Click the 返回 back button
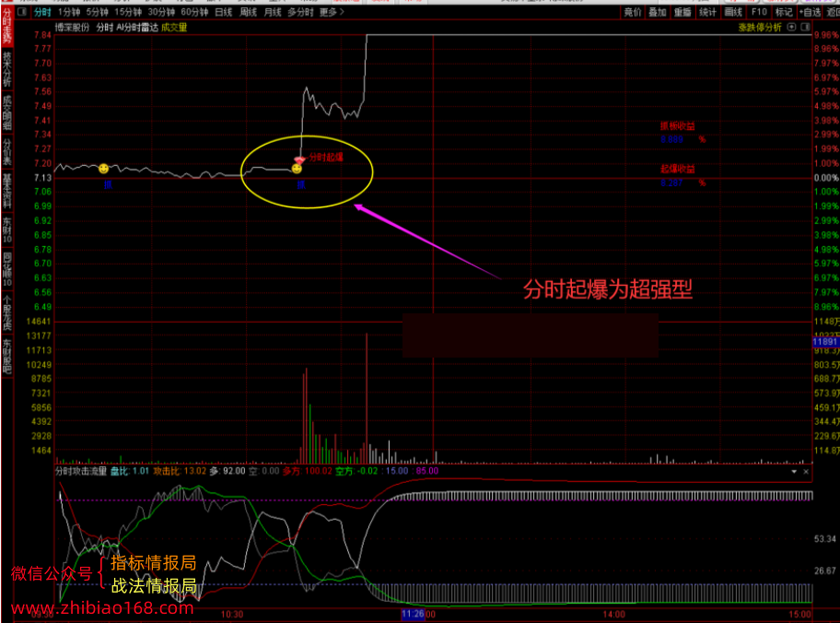The width and height of the screenshot is (840, 623). pos(833,12)
